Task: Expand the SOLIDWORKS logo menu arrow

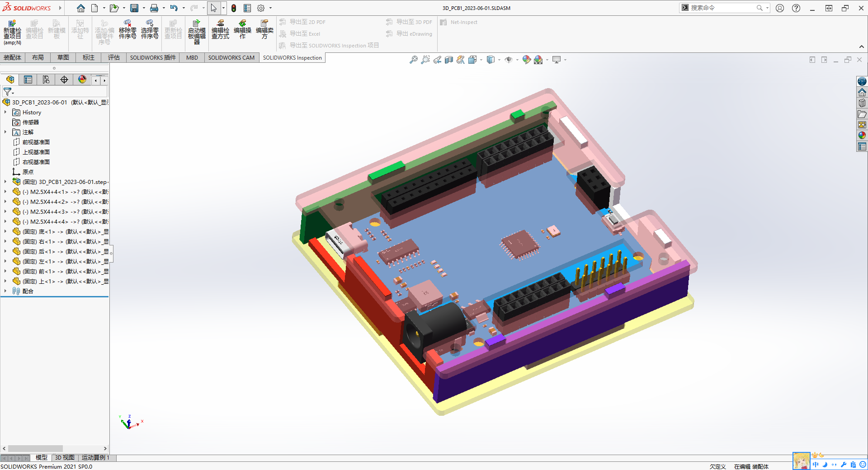Action: 60,8
